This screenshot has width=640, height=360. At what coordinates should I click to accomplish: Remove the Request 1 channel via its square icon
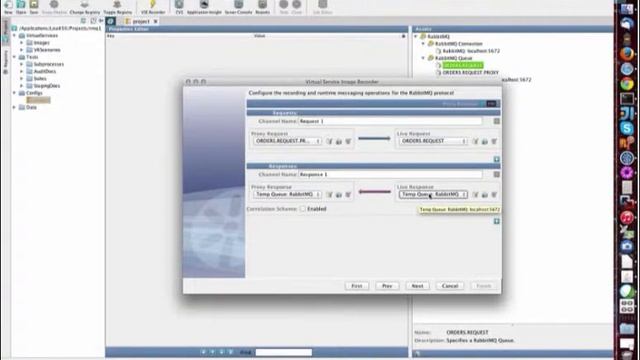[496, 121]
